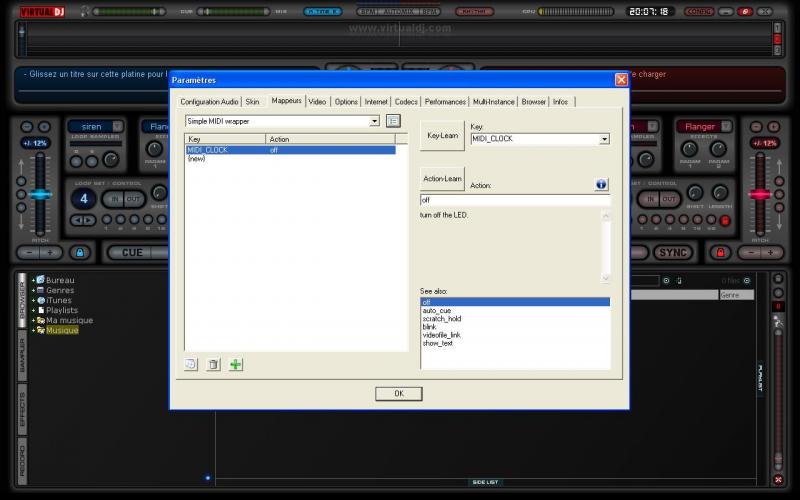Click the VirtualDJ logo
The width and height of the screenshot is (800, 500).
42,11
